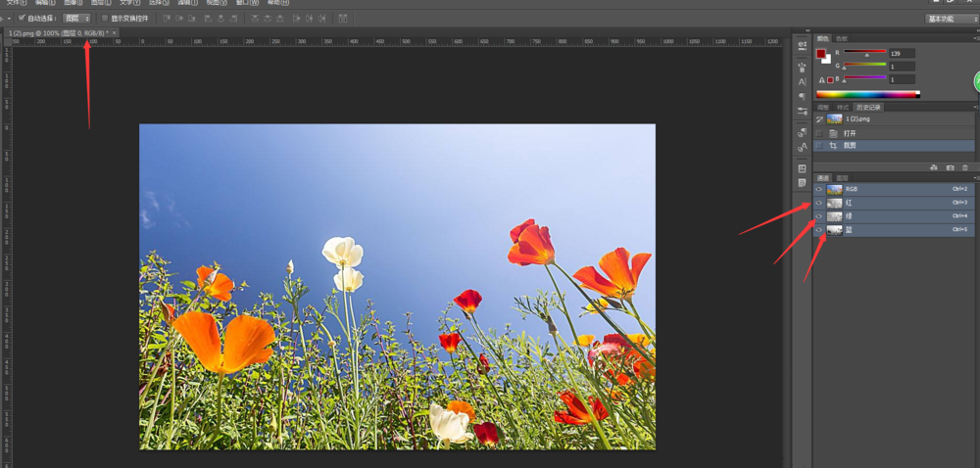This screenshot has height=468, width=980.
Task: Switch to the 图层 layers tab
Action: point(842,177)
